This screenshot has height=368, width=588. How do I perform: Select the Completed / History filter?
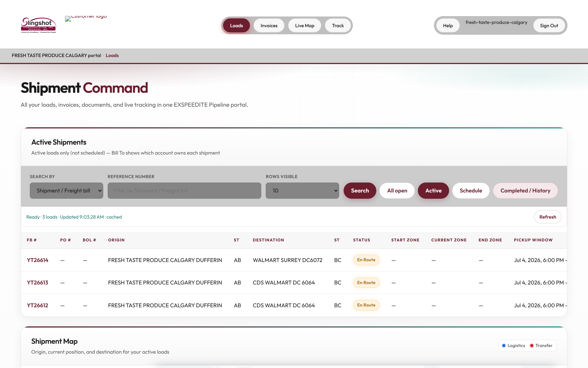click(525, 191)
